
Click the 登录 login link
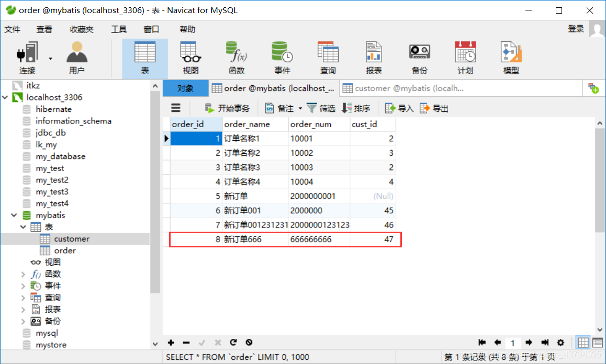tap(576, 29)
